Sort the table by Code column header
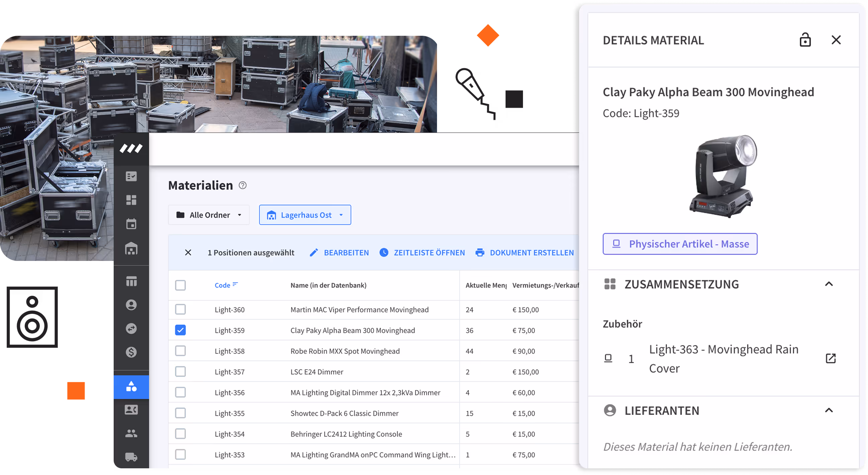 (222, 285)
